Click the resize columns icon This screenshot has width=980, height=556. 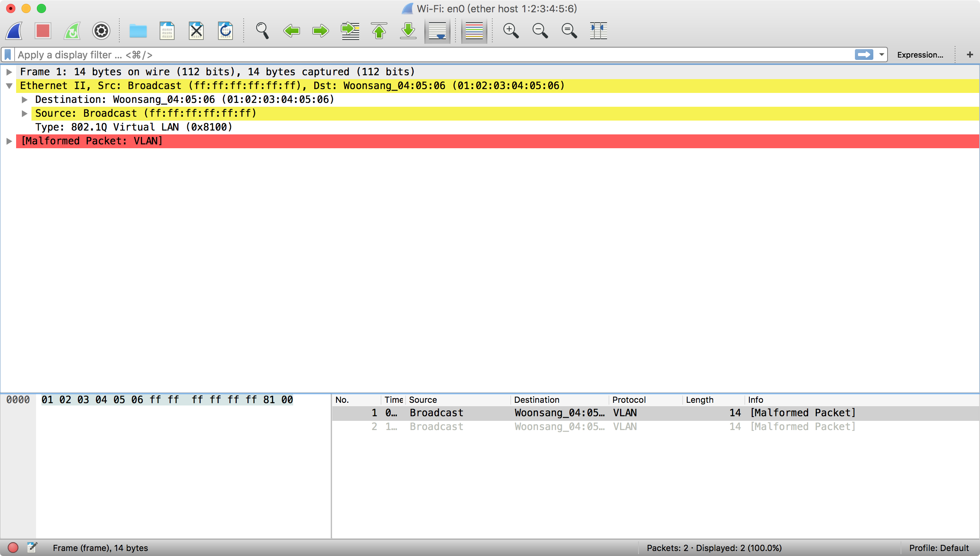[598, 31]
